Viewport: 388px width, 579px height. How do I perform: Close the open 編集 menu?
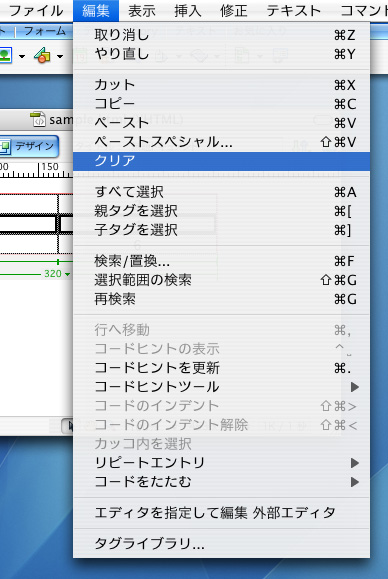[96, 11]
